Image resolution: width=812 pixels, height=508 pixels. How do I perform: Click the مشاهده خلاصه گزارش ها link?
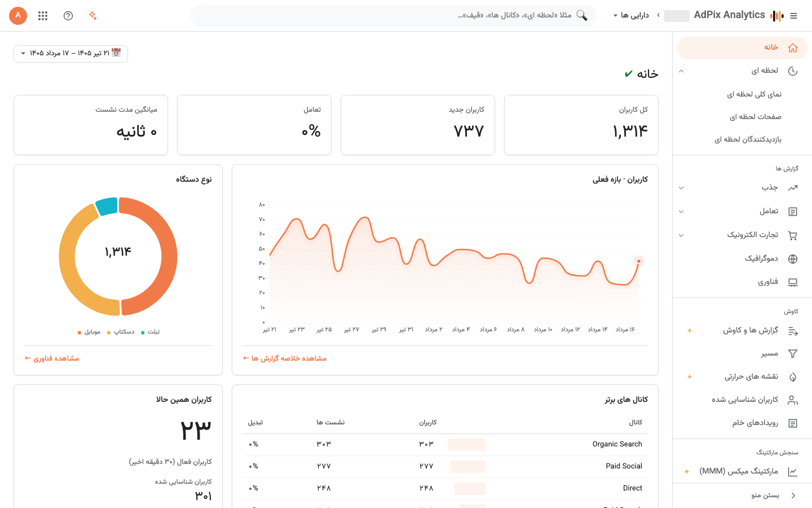point(285,358)
